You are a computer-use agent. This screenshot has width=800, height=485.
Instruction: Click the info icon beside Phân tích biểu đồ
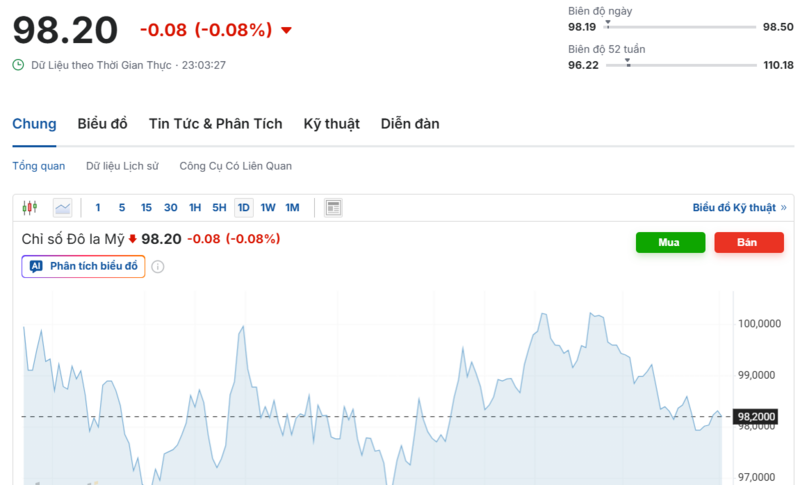point(158,267)
